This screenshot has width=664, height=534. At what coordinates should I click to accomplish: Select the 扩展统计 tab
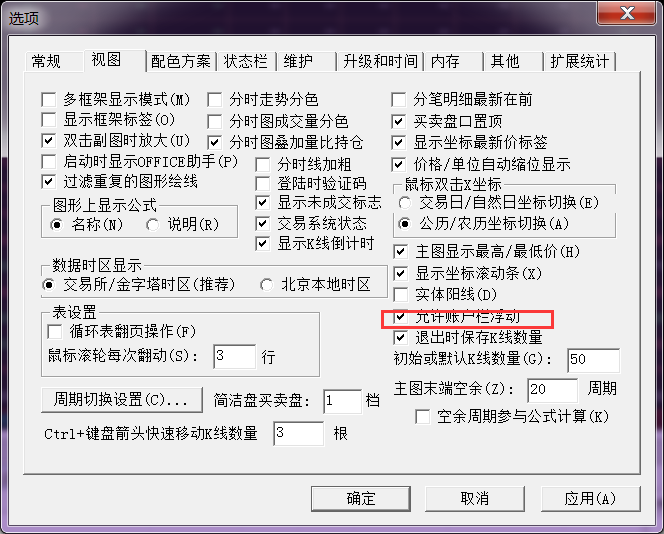579,61
